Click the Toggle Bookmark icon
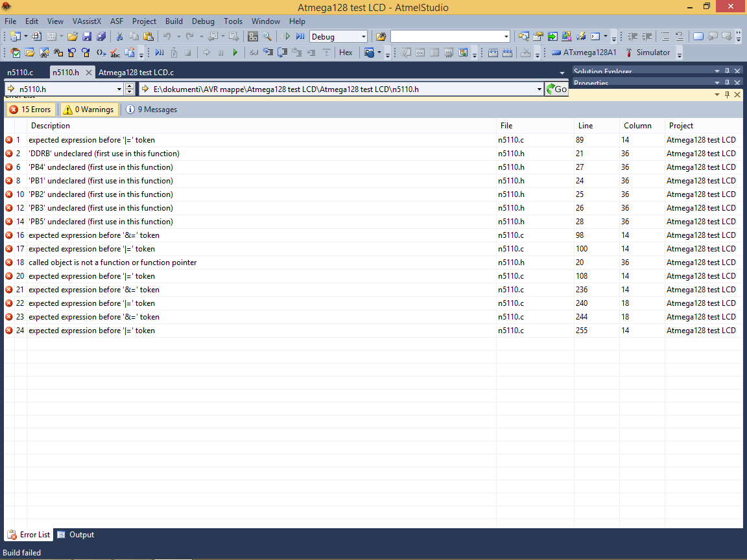This screenshot has height=560, width=747. click(698, 37)
